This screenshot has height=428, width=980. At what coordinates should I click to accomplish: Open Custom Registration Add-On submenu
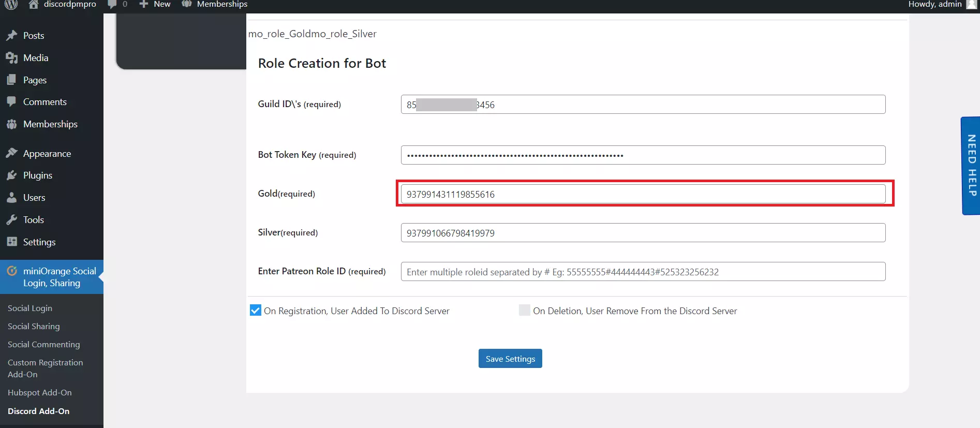[x=46, y=368]
